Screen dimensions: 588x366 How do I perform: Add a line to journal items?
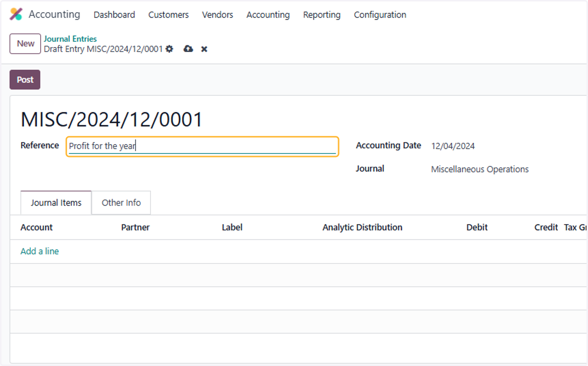tap(40, 251)
